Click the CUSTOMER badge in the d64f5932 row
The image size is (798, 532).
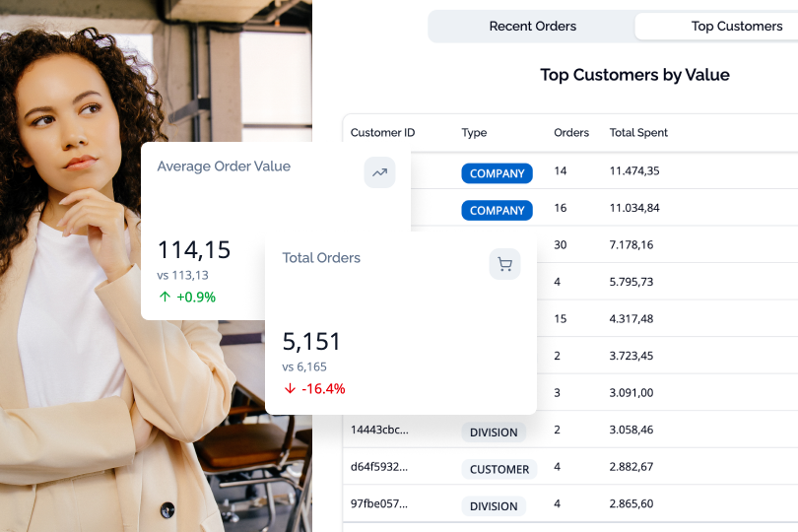coord(499,469)
